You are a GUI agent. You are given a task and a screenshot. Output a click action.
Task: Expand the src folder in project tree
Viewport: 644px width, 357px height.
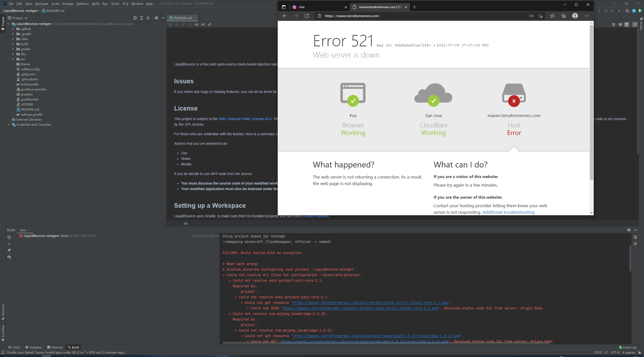tap(13, 59)
